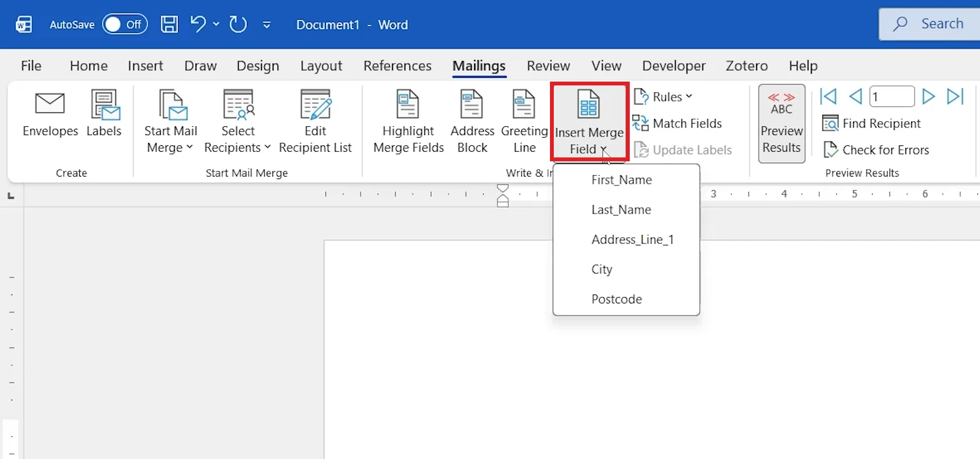Open the Start Mail Merge dropdown
Screen dimensions: 980x459
(170, 122)
